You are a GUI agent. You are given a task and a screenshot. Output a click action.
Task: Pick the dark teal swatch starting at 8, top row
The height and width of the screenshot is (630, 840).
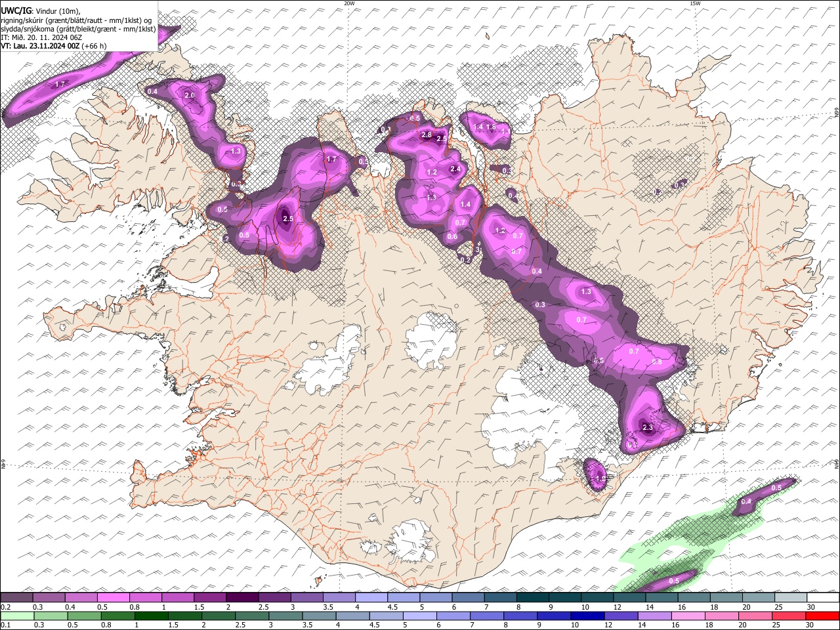(x=533, y=598)
